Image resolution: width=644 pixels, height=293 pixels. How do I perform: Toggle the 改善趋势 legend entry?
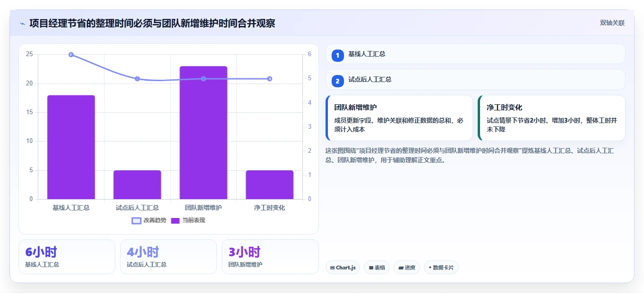pos(149,220)
